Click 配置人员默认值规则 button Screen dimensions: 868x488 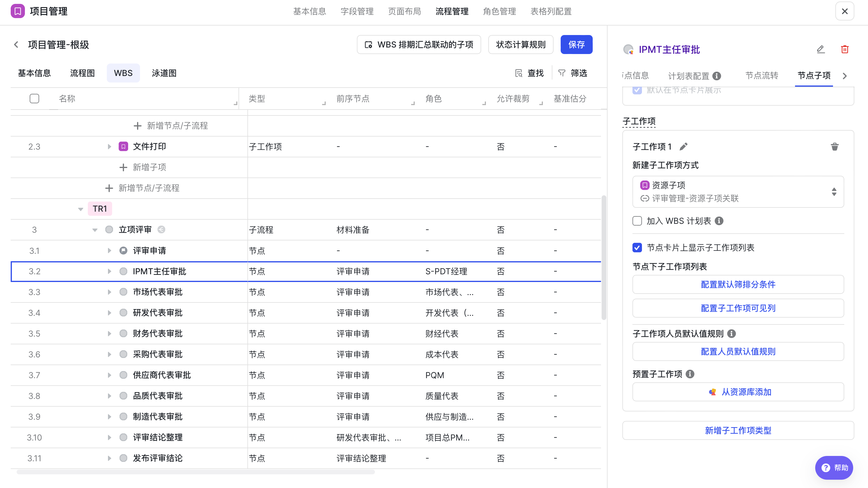pyautogui.click(x=738, y=352)
